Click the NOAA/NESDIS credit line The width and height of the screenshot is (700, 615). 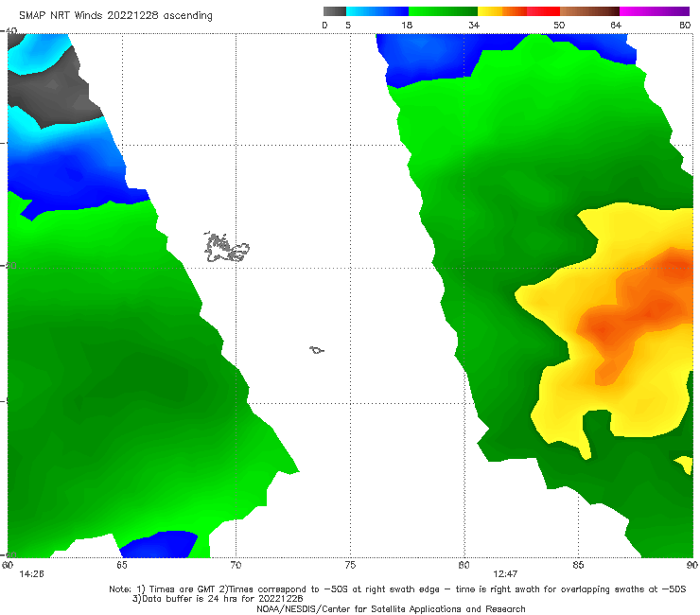391,609
